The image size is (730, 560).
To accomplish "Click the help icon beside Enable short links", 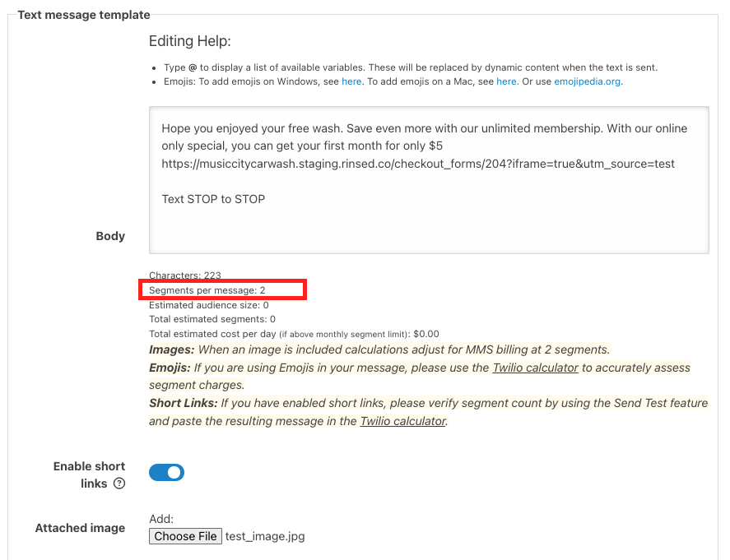I will tap(119, 484).
